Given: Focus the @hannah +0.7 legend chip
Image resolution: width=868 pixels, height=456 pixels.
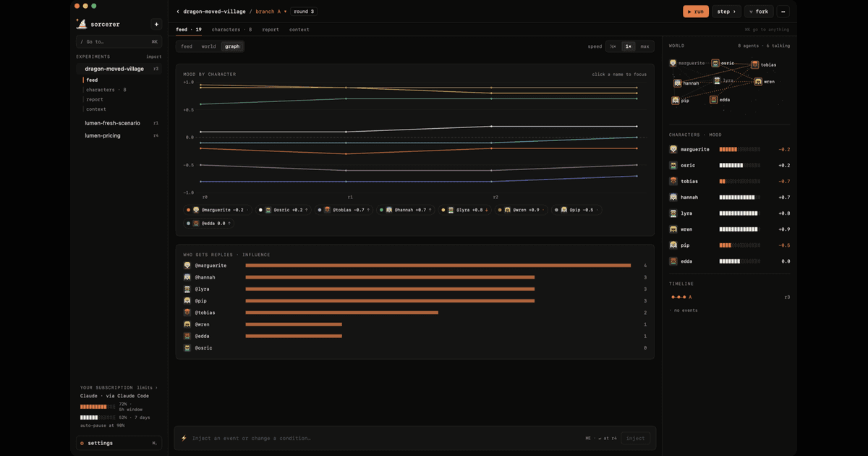Looking at the screenshot, I should tap(405, 210).
